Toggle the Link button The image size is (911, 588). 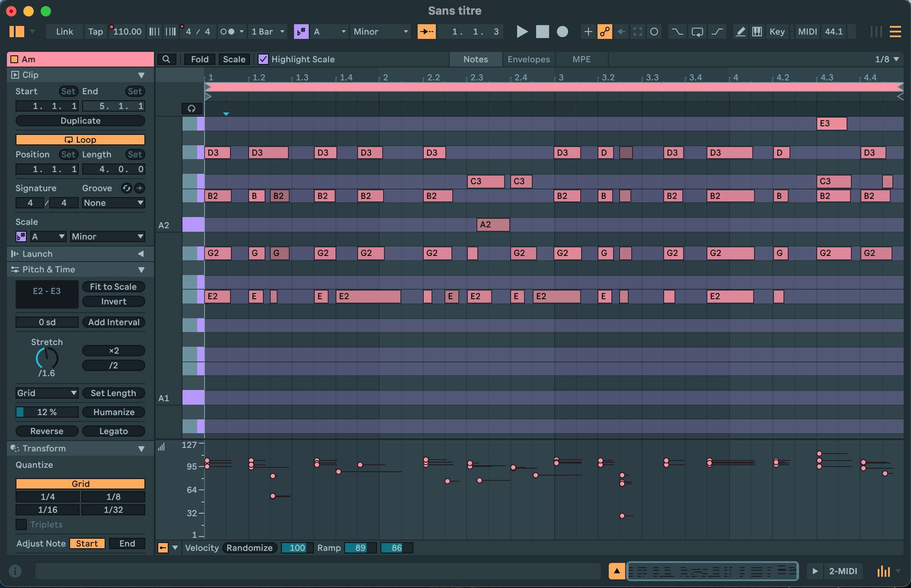64,32
